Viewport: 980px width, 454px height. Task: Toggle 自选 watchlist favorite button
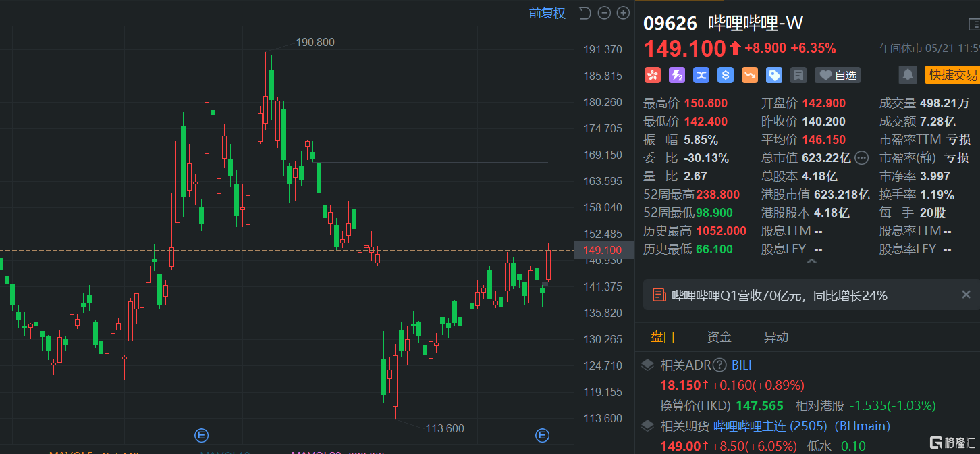click(838, 75)
